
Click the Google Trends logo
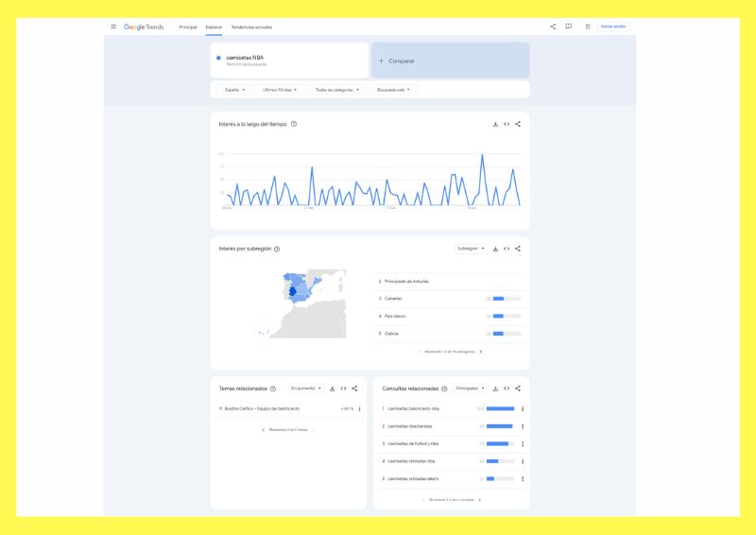click(x=144, y=27)
